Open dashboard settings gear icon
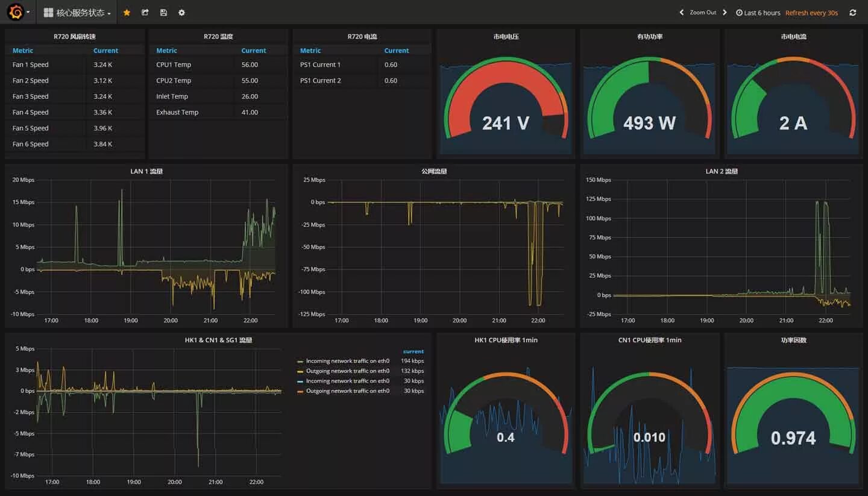The width and height of the screenshot is (868, 496). (x=181, y=13)
